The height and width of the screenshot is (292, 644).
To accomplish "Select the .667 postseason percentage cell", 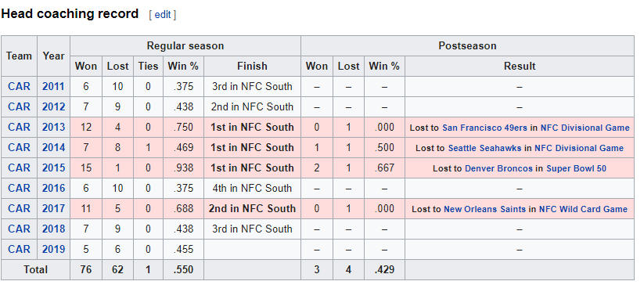I will 384,168.
